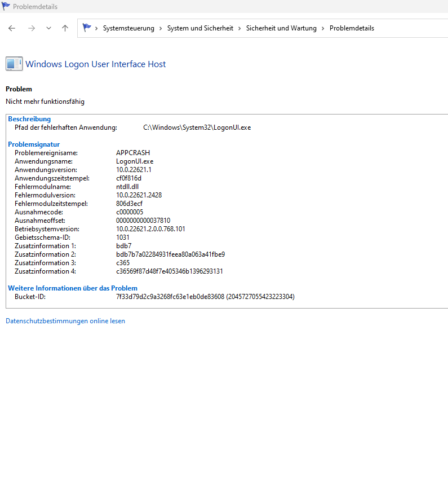Select the ntdll.dll module name
This screenshot has height=497, width=448.
[127, 187]
